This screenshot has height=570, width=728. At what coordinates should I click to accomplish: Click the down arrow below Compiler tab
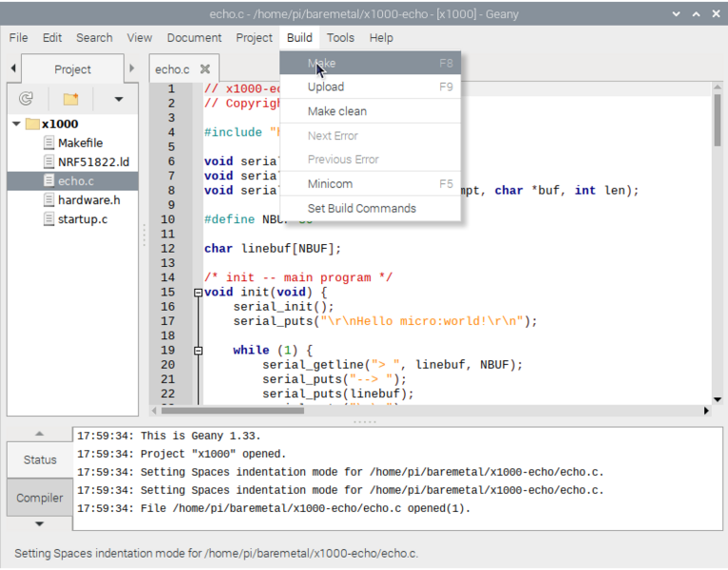point(40,523)
